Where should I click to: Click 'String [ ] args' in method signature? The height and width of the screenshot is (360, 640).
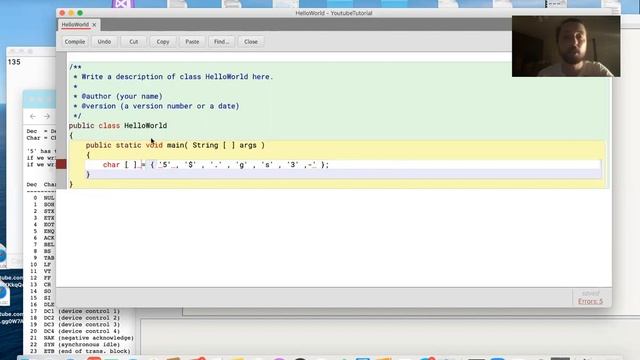click(x=224, y=145)
